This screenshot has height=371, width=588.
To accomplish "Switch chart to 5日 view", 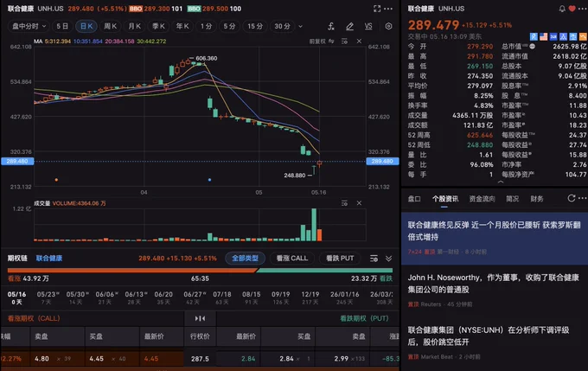I will coord(62,26).
